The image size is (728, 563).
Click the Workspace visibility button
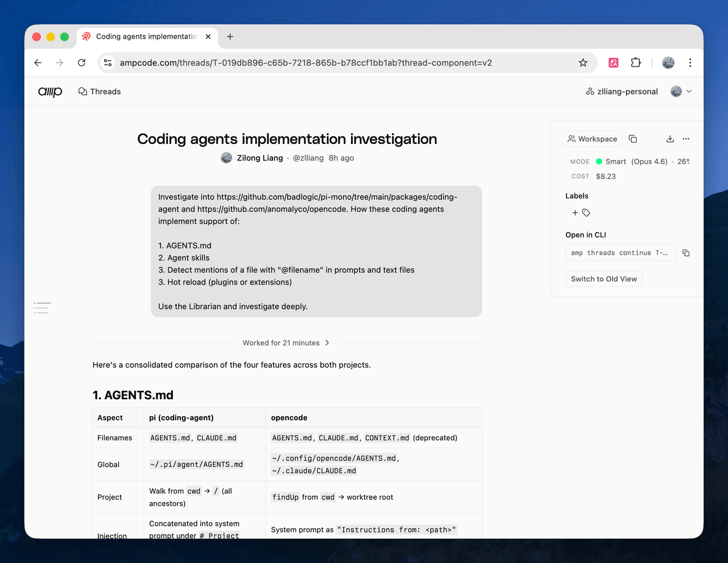coord(593,139)
